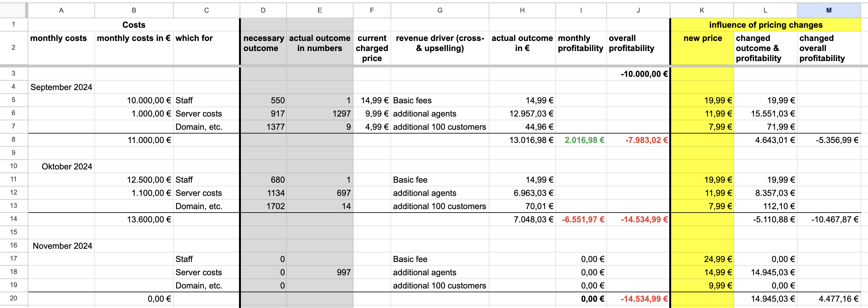Select the 'Costs' title cell
Image resolution: width=868 pixels, height=308 pixels.
tap(133, 25)
